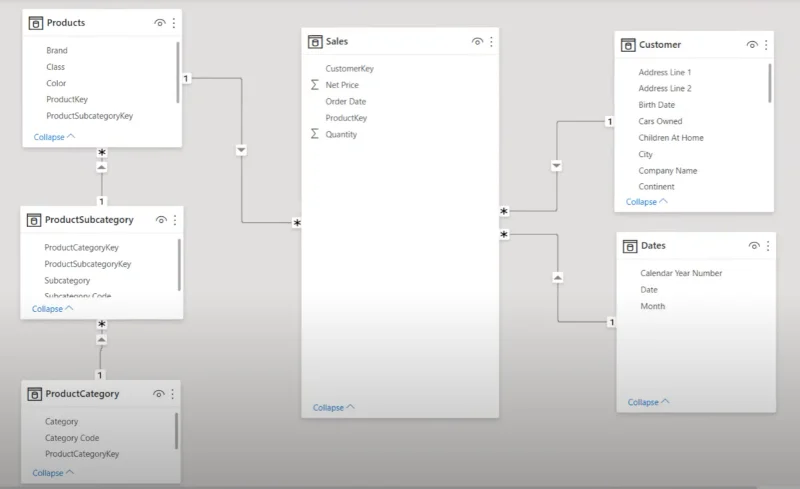Toggle visibility of ProductSubcategory table
This screenshot has height=489, width=800.
click(x=161, y=220)
